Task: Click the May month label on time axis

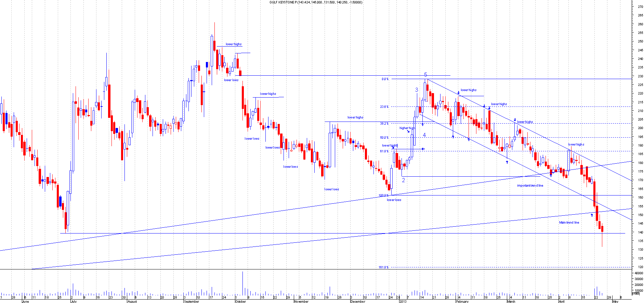Action: tap(615, 301)
